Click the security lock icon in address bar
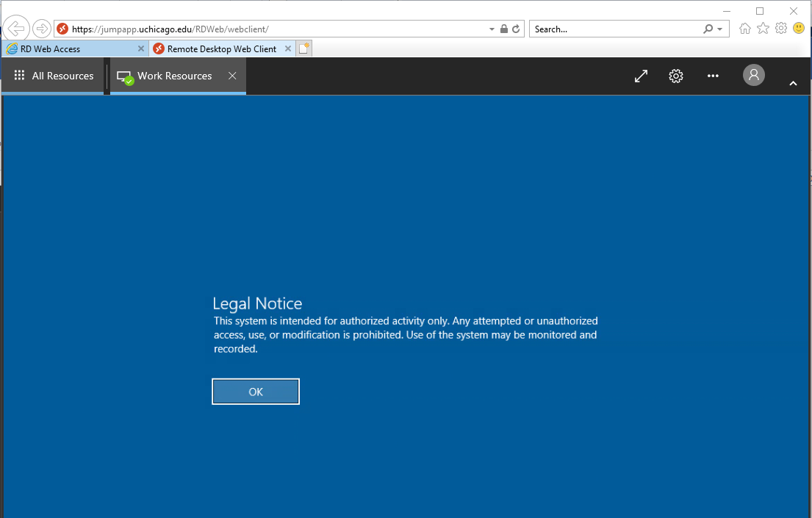The image size is (812, 518). (503, 29)
